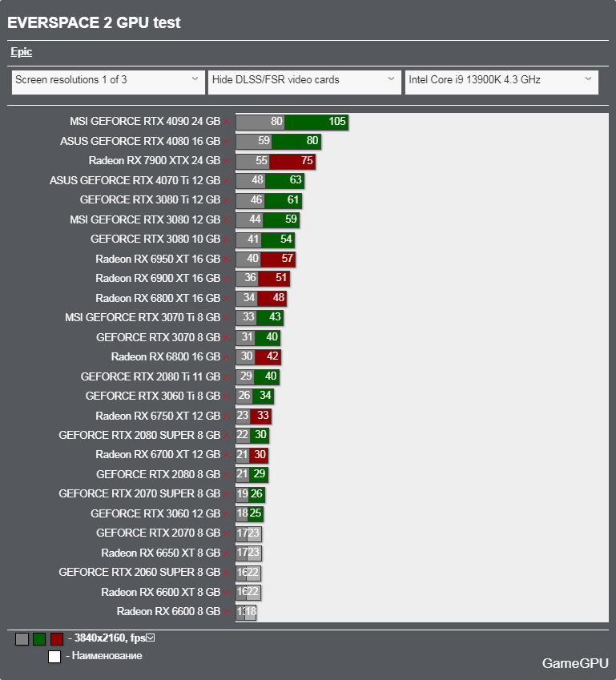Click the RTX 3060 Ti green bar showing 34
This screenshot has height=680, width=616.
tap(263, 396)
